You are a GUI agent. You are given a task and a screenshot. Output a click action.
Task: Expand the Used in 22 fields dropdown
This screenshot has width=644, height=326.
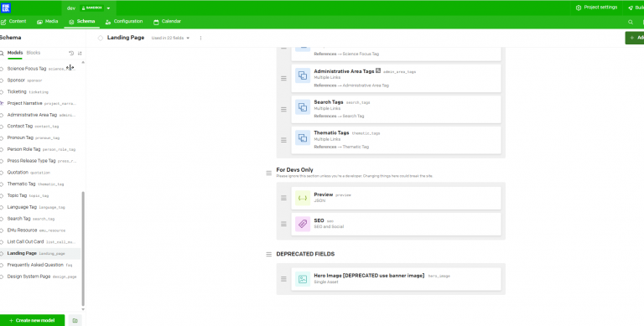pos(170,38)
